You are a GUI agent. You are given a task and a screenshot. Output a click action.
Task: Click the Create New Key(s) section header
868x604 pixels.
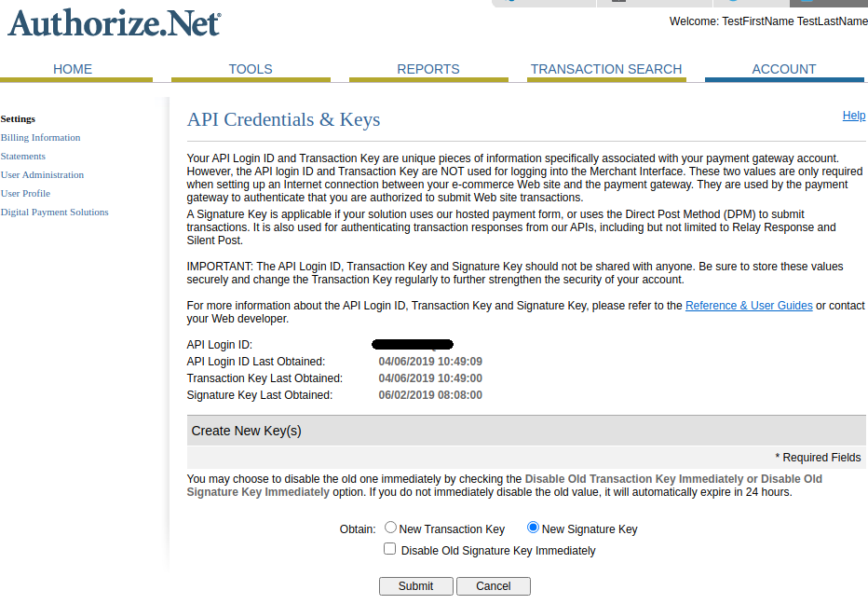(x=526, y=431)
